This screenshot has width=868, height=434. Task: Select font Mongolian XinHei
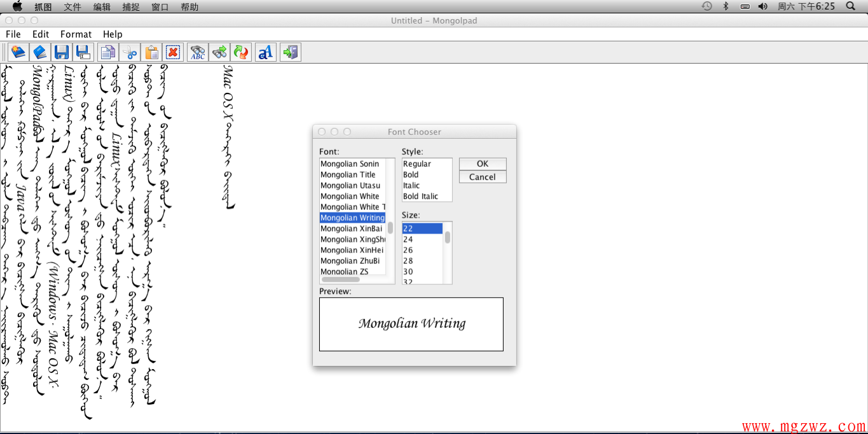[x=352, y=250]
